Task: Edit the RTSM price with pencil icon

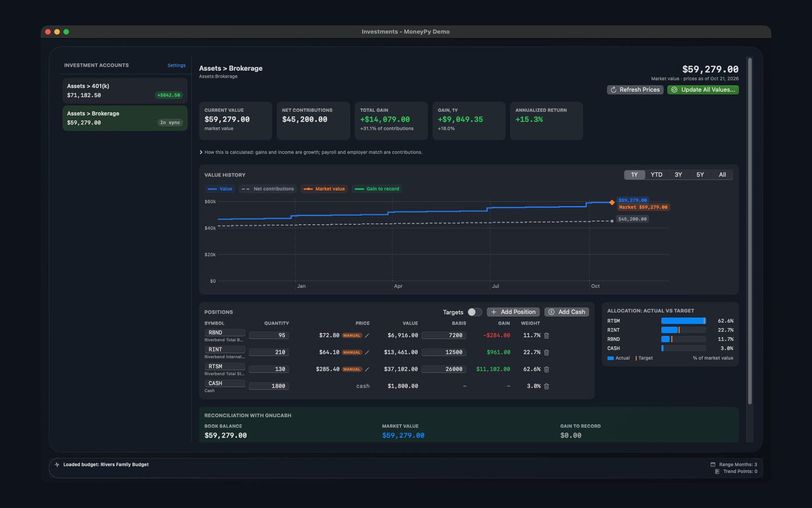Action: [367, 369]
